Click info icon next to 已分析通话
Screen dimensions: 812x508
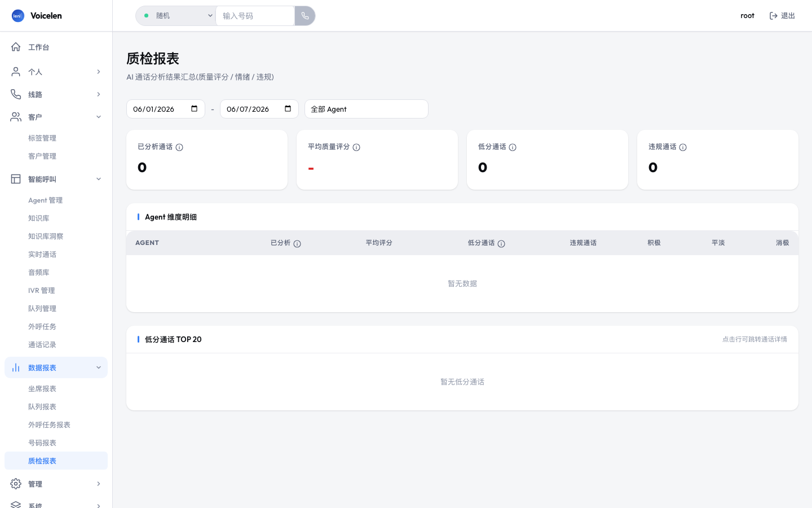click(x=179, y=147)
